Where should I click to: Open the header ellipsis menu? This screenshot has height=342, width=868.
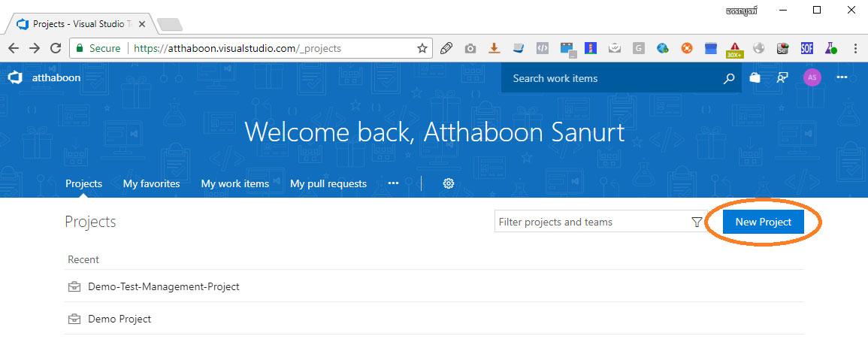pyautogui.click(x=842, y=77)
